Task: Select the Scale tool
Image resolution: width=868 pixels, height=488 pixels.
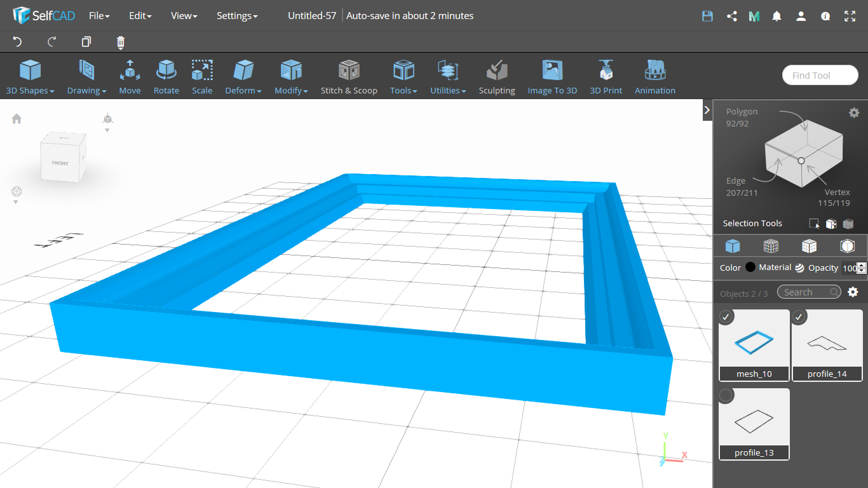Action: click(202, 77)
